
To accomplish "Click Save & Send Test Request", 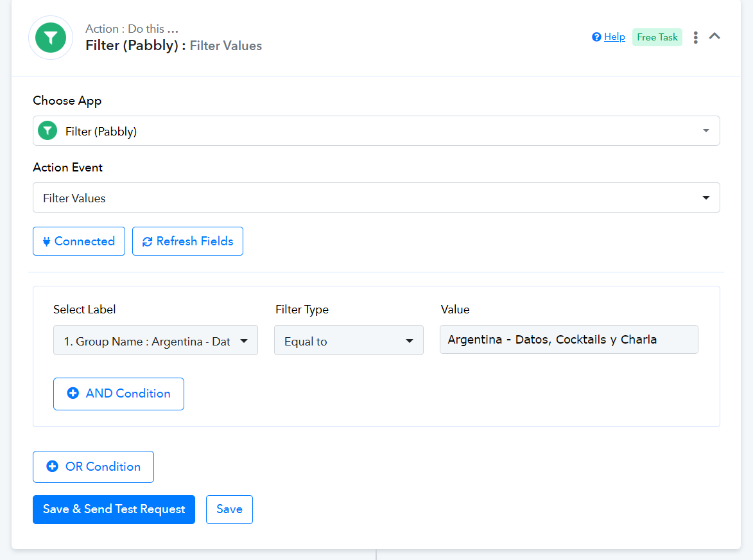I will point(114,509).
